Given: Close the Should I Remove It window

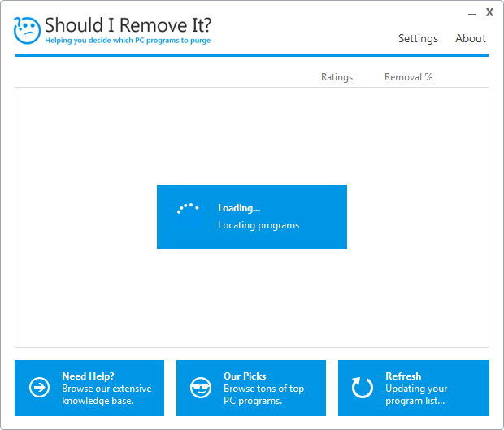Looking at the screenshot, I should tap(489, 12).
